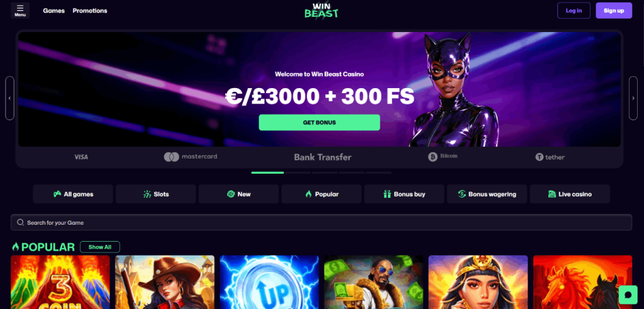Click the GET BONUS button
Viewport: 644px width, 309px height.
click(x=319, y=123)
